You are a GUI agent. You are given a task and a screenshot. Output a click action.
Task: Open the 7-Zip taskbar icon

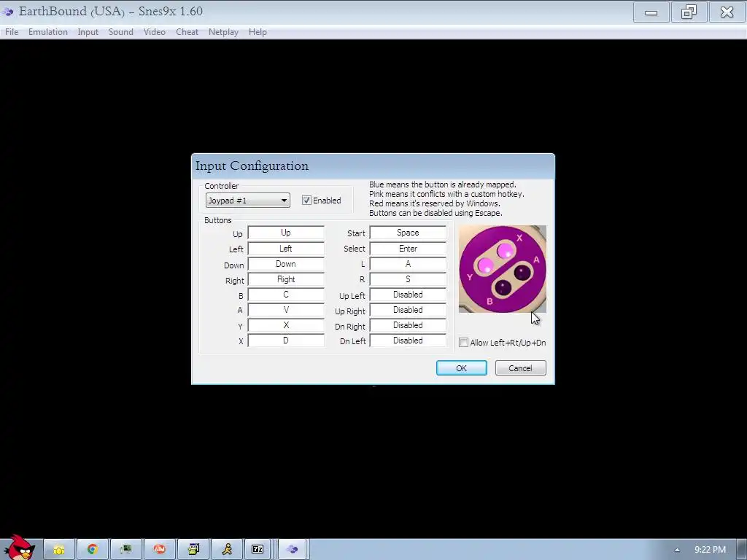coord(258,550)
